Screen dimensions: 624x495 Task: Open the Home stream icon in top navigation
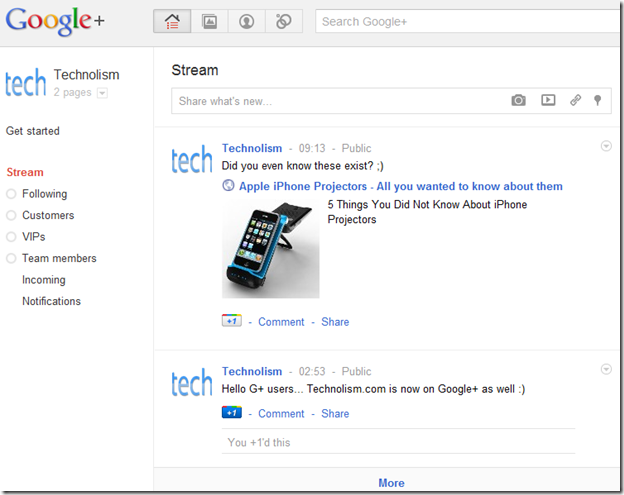click(x=172, y=21)
